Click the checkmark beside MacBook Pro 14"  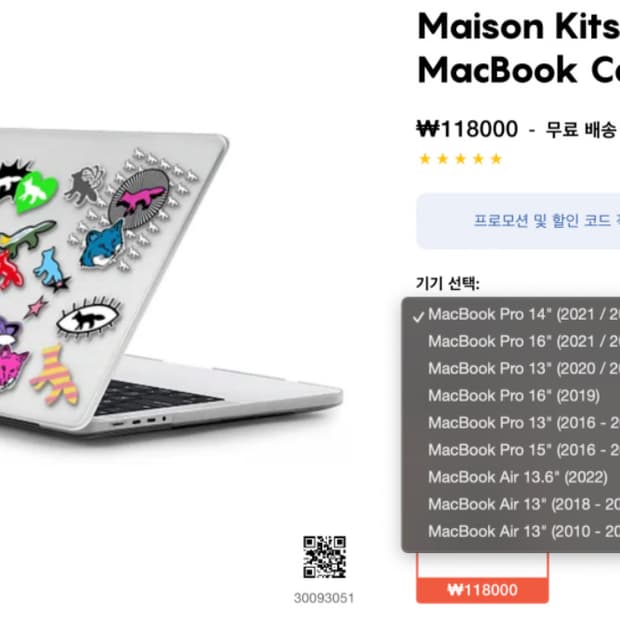click(418, 317)
